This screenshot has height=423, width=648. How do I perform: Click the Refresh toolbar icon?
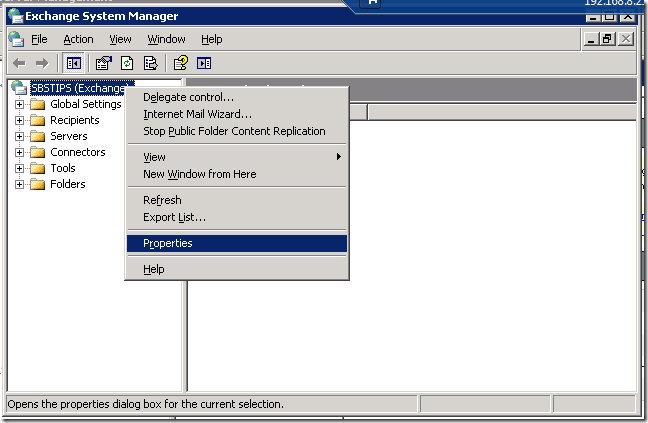coord(127,63)
